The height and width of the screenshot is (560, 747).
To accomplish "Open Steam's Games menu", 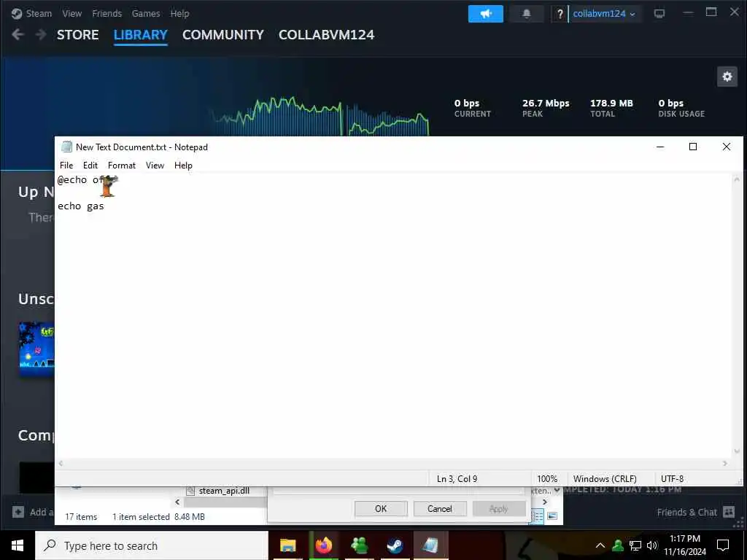I will tap(146, 13).
